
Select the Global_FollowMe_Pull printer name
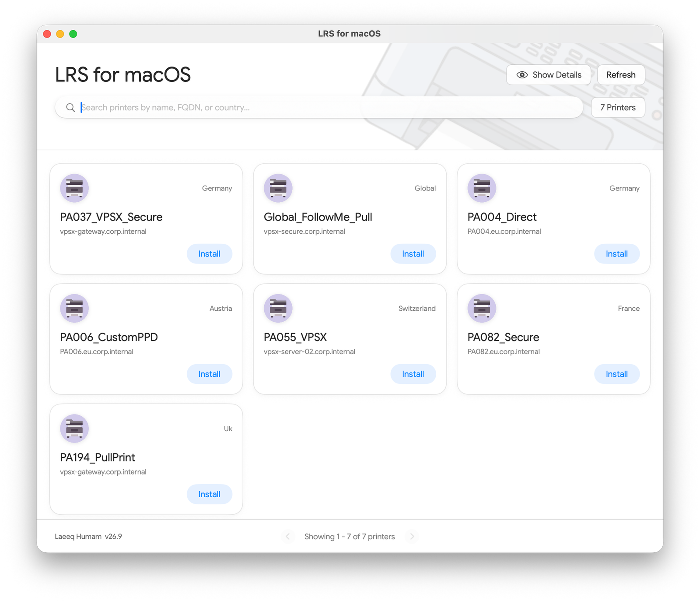(x=318, y=217)
